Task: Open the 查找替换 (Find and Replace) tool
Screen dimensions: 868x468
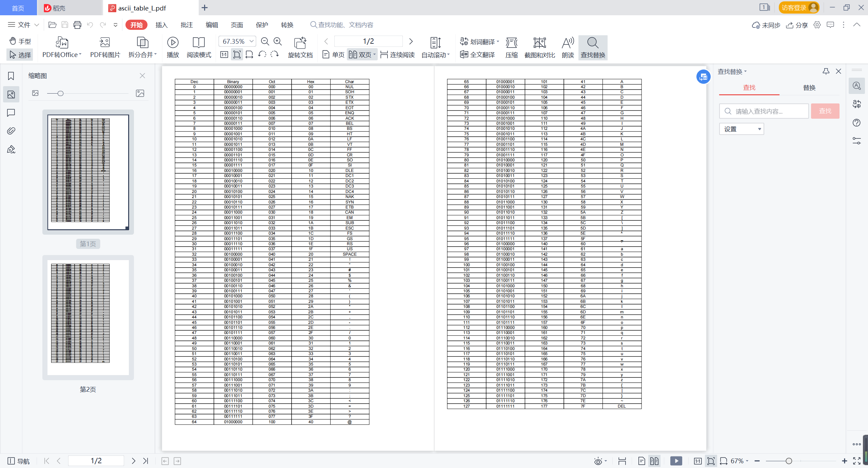Action: (x=592, y=47)
